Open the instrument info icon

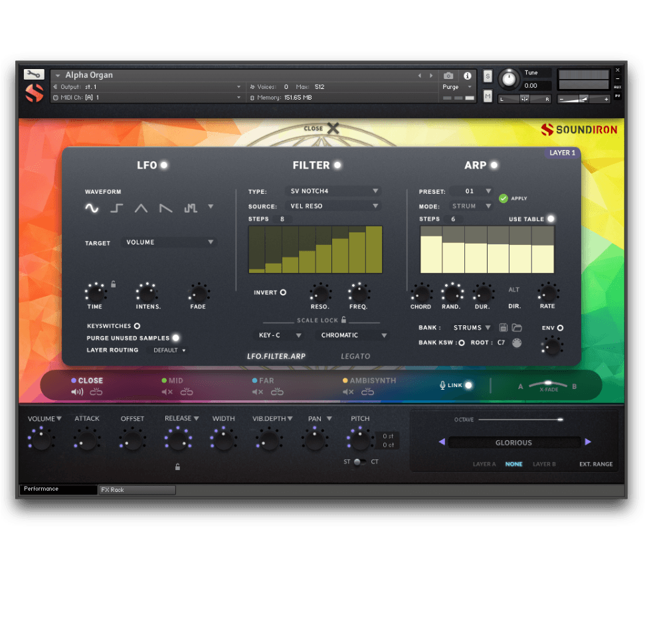pos(467,76)
